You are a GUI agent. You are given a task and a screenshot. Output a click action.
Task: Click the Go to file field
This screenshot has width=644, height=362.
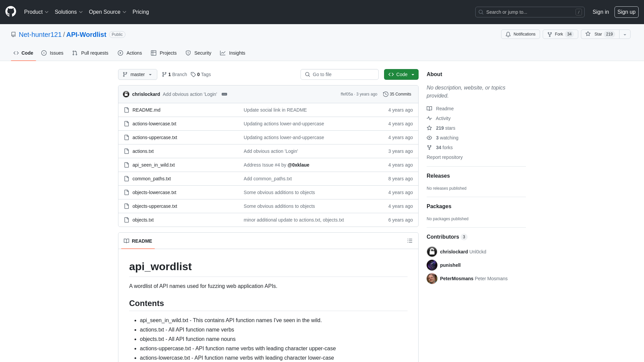[x=339, y=74]
